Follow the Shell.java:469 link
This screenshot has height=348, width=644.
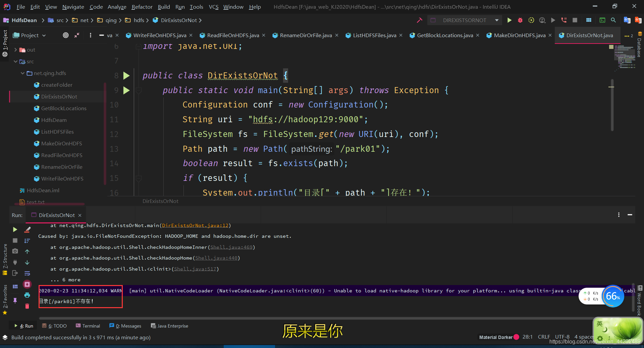[231, 247]
